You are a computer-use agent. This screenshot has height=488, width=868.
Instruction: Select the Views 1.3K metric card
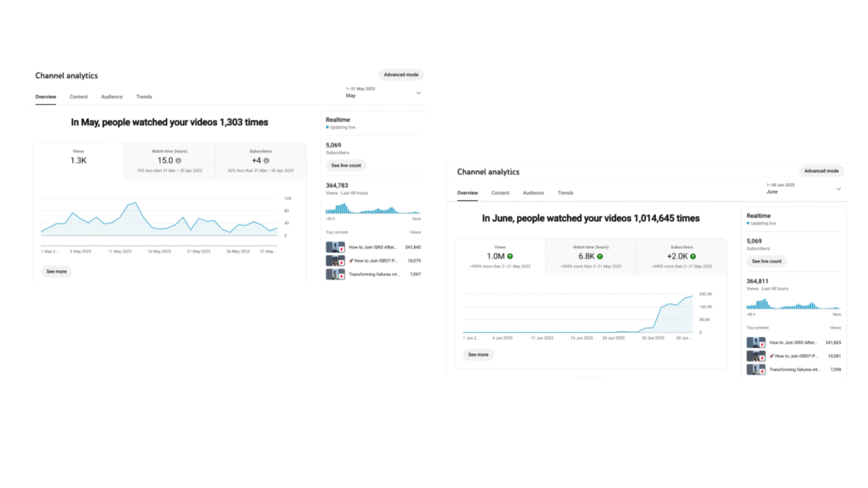tap(79, 160)
